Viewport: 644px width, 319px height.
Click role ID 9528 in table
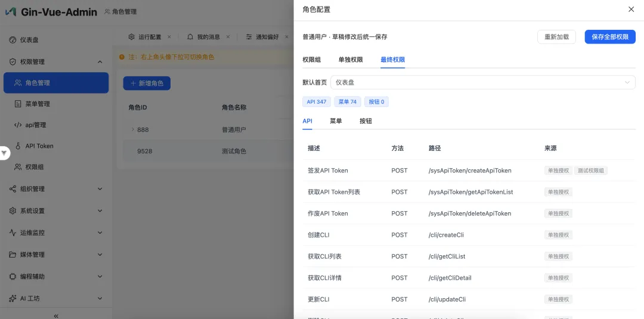pos(144,151)
